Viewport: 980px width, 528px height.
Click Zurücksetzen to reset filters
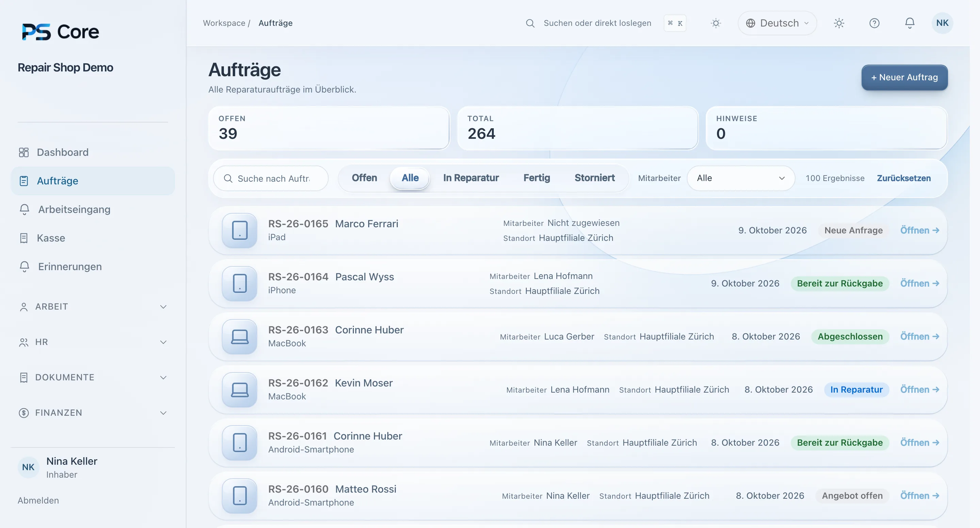(x=903, y=178)
